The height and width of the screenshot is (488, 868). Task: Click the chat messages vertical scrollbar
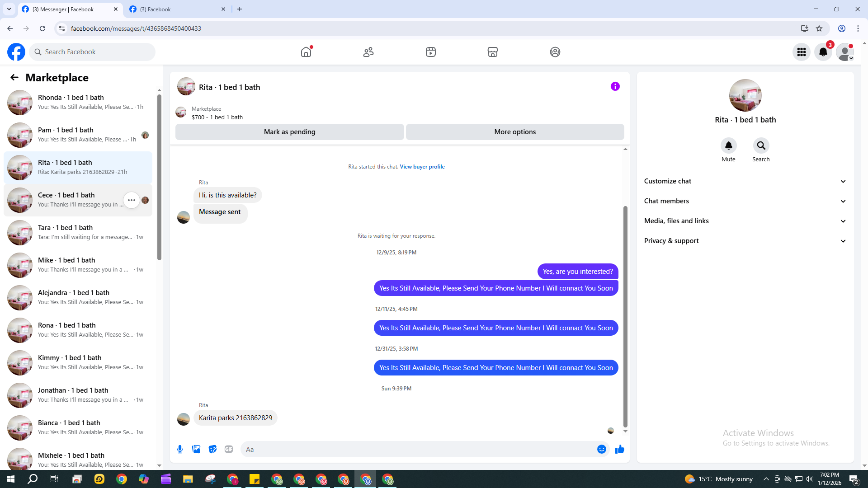point(625,316)
